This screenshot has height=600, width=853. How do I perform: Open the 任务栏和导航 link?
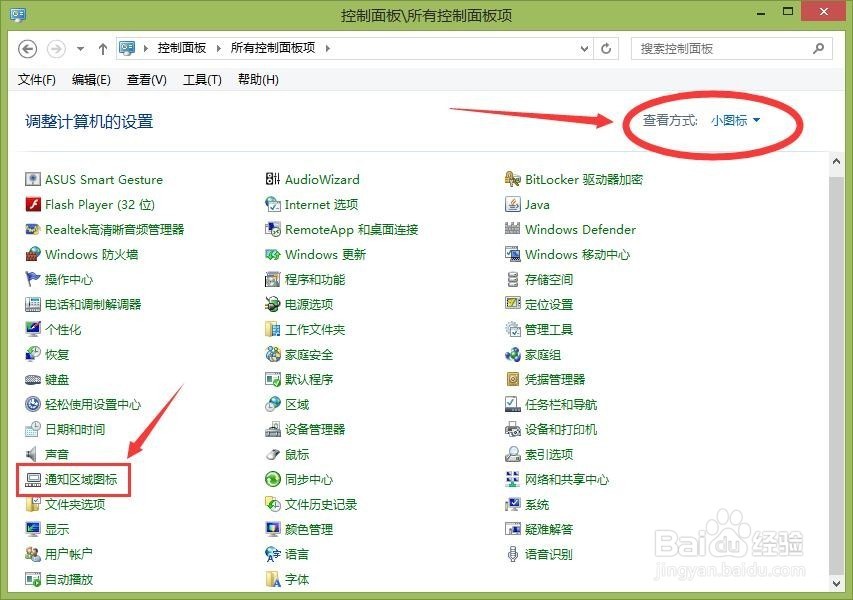coord(561,405)
